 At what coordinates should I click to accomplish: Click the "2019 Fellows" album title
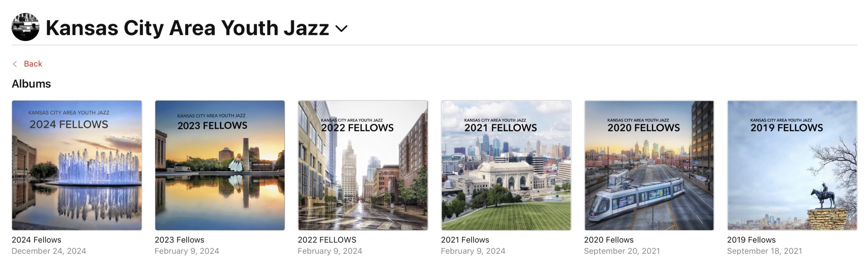pyautogui.click(x=751, y=240)
